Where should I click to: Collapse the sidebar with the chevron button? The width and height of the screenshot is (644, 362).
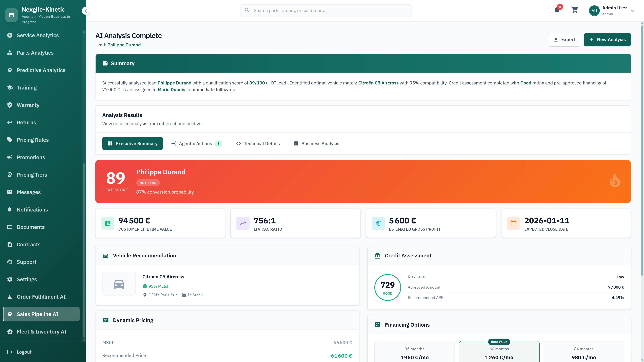pyautogui.click(x=86, y=11)
